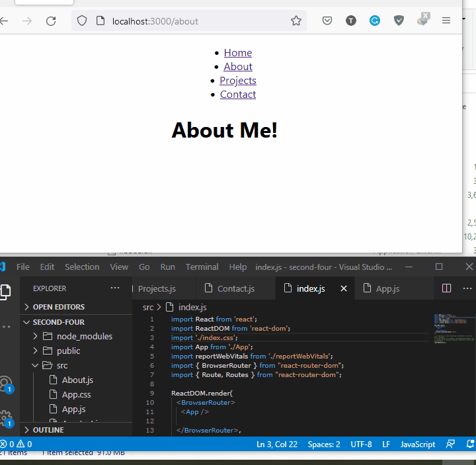This screenshot has height=465, width=476.
Task: Open notifications bell in status bar
Action: tap(470, 444)
